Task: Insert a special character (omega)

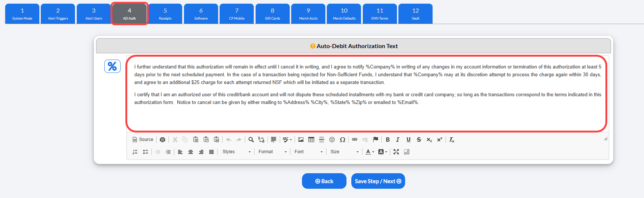Action: tap(342, 140)
